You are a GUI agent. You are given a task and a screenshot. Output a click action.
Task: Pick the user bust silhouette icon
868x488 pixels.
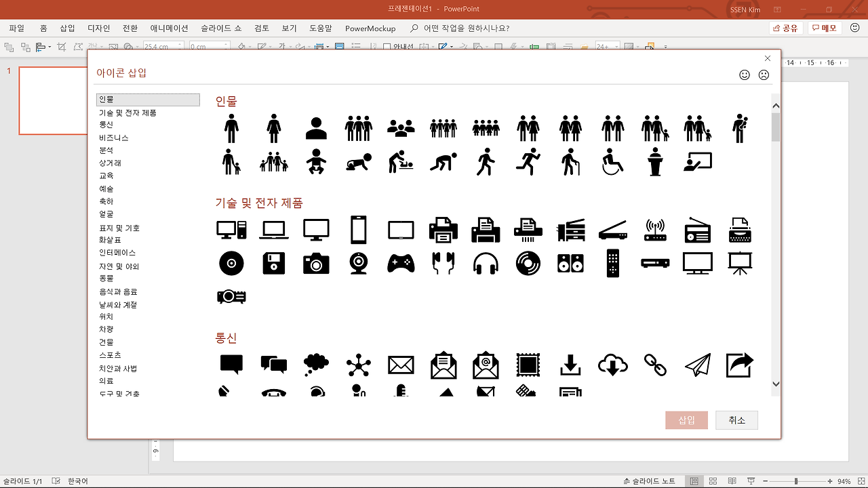(316, 128)
